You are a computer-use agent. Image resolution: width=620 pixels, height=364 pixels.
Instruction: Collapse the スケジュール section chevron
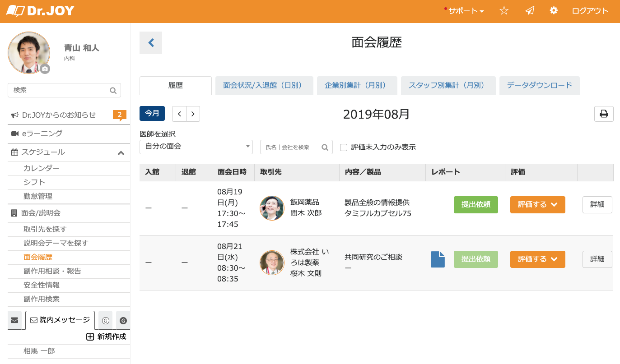pyautogui.click(x=121, y=153)
